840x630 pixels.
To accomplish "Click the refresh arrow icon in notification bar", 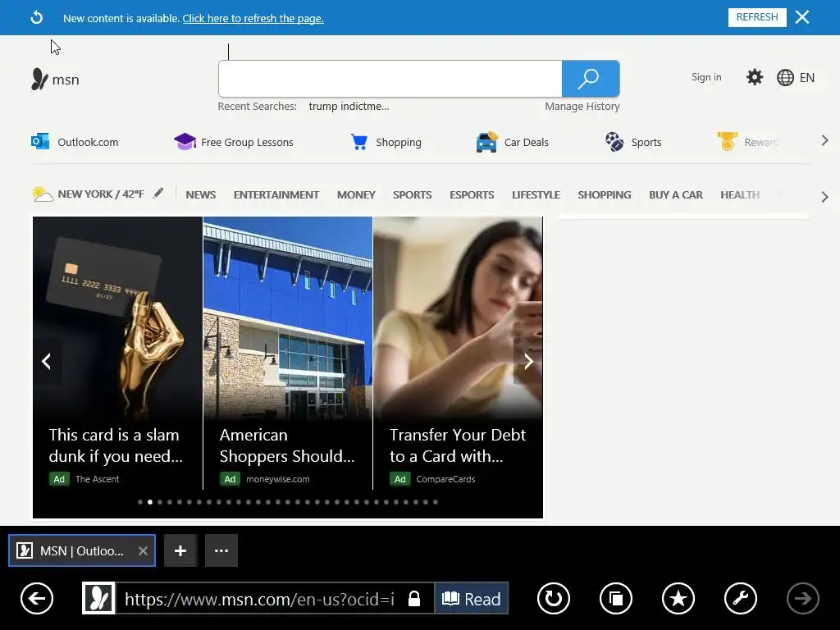I will 36,18.
